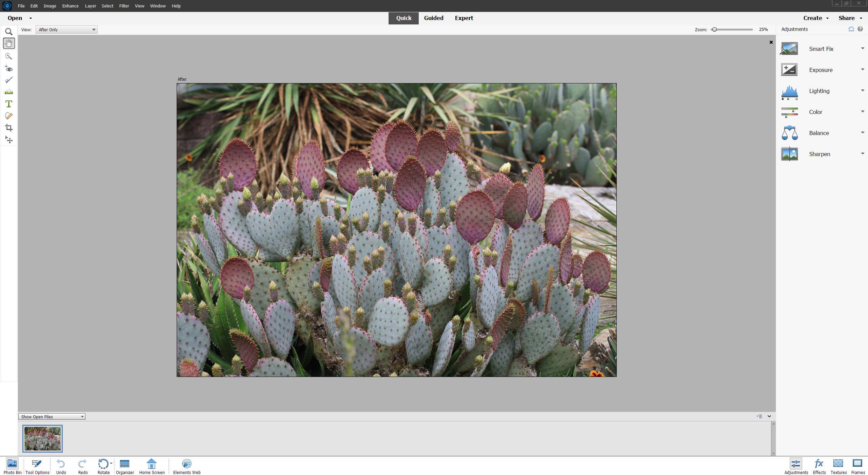
Task: Select the Quick Selection tool
Action: [x=8, y=56]
